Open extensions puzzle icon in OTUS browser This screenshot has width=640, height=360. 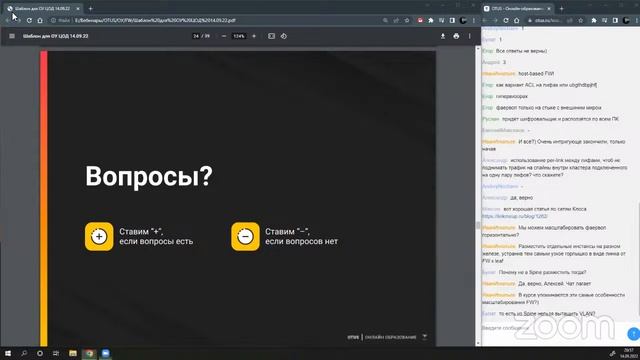pos(594,20)
